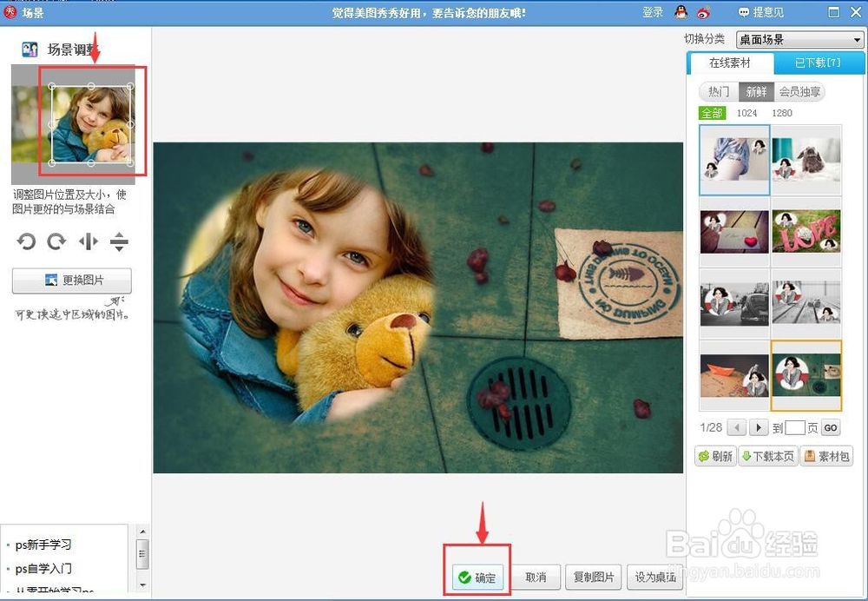This screenshot has width=868, height=601.
Task: Flip image vertically icon
Action: 119,241
